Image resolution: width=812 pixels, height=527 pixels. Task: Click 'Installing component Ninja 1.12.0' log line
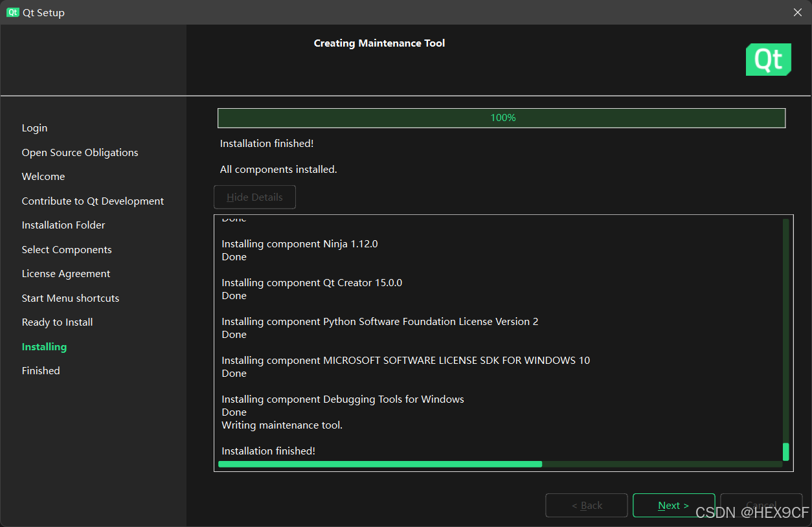coord(300,244)
